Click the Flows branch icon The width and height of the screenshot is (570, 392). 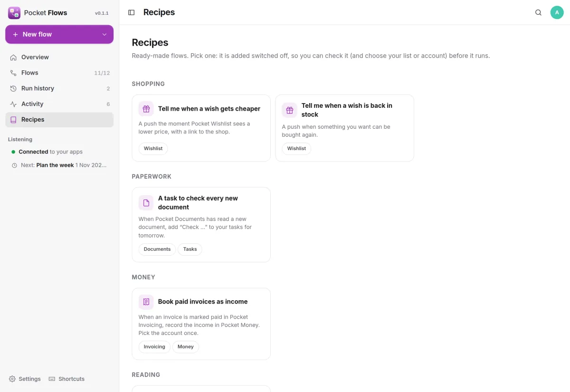click(13, 73)
